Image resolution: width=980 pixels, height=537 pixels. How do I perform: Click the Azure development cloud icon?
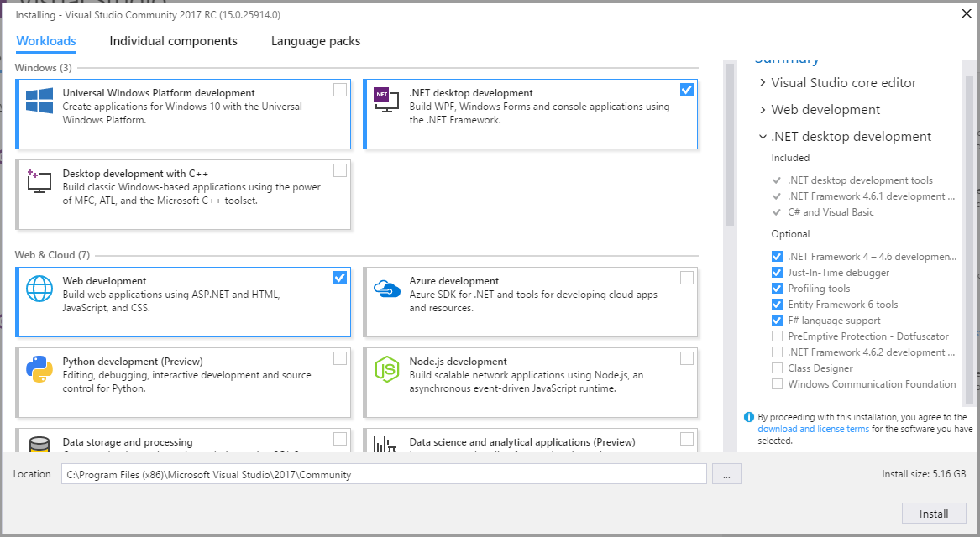click(386, 288)
